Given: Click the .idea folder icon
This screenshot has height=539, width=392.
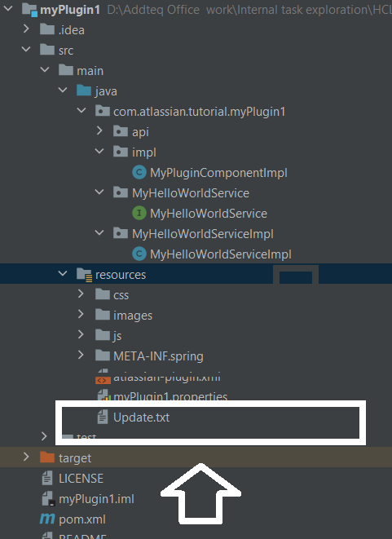Looking at the screenshot, I should click(x=47, y=29).
